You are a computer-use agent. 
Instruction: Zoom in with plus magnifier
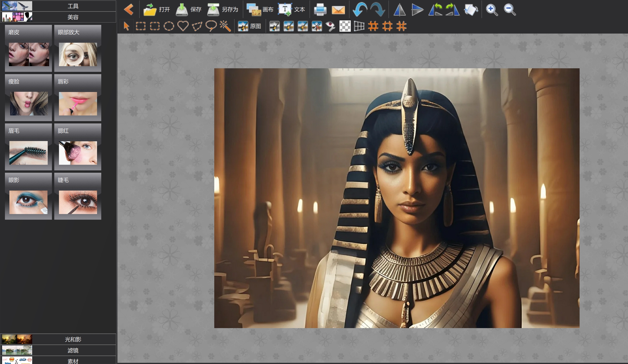click(x=492, y=10)
